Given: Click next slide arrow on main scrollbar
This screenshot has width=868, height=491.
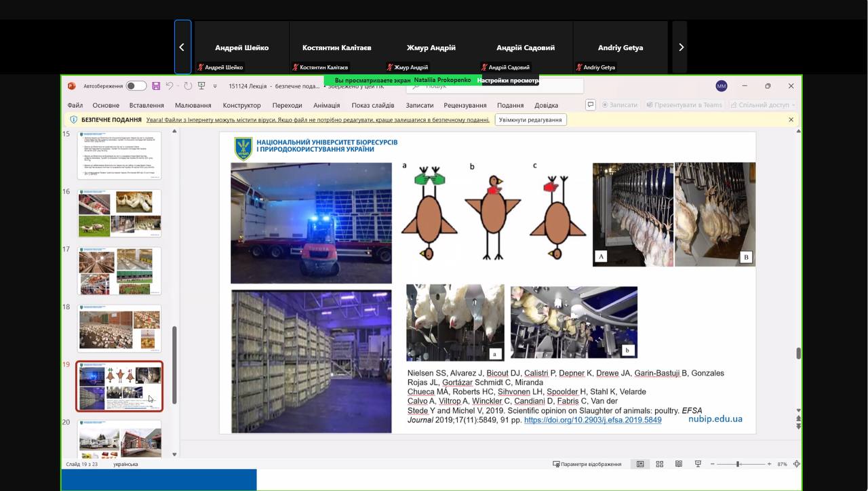Looking at the screenshot, I should [798, 427].
